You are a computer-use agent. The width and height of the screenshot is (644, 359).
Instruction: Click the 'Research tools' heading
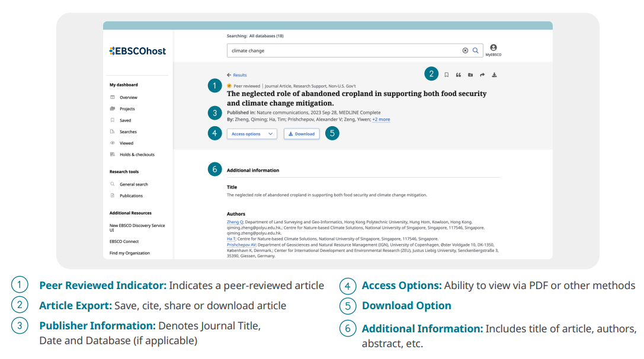124,172
